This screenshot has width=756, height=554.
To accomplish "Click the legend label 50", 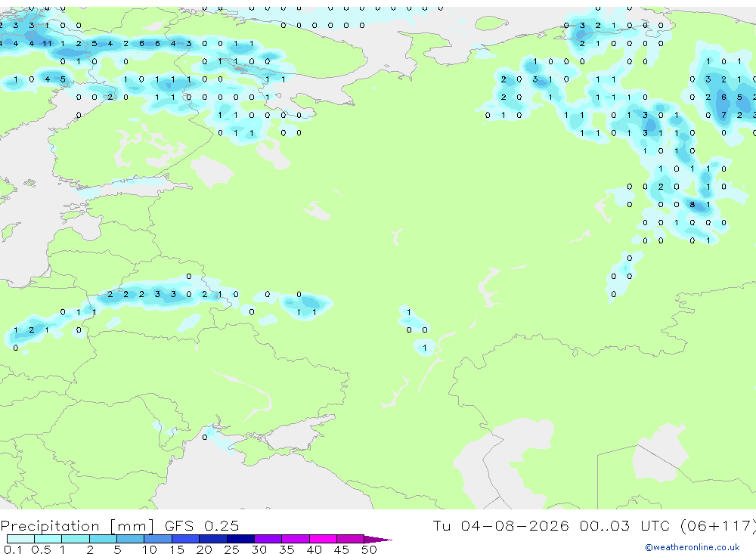I will (x=369, y=549).
